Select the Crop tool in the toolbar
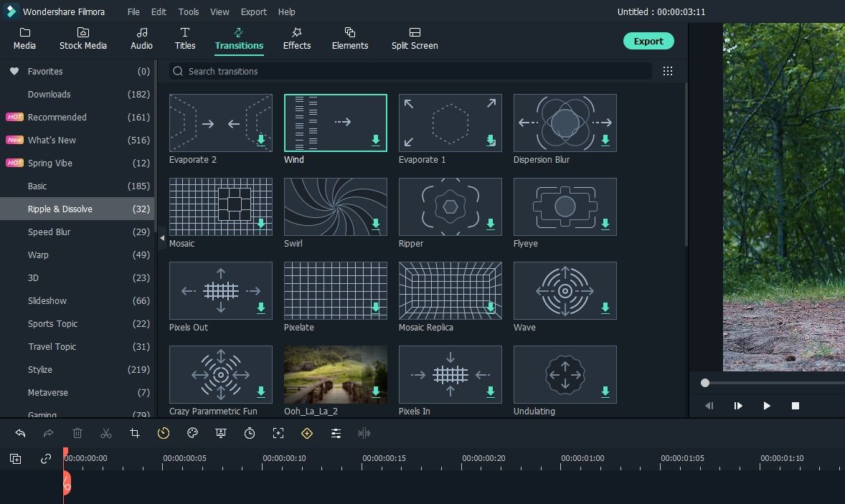This screenshot has height=504, width=845. click(x=135, y=433)
